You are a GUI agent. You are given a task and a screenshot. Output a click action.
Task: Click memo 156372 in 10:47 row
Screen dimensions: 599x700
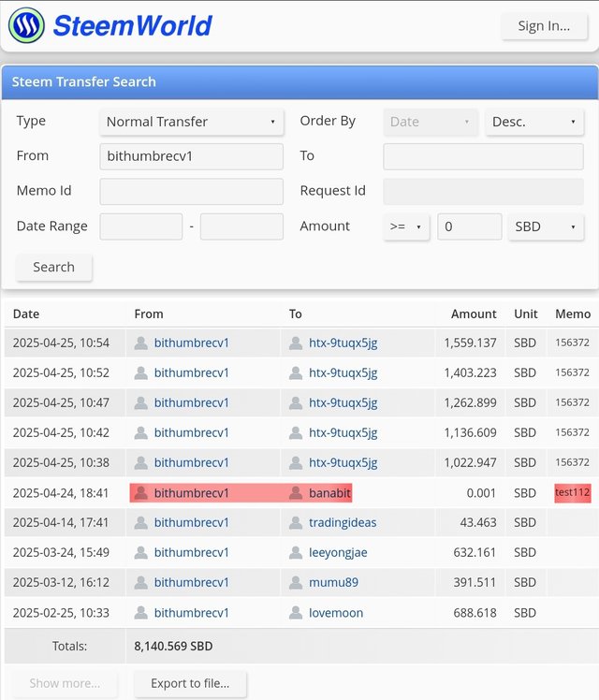point(572,402)
